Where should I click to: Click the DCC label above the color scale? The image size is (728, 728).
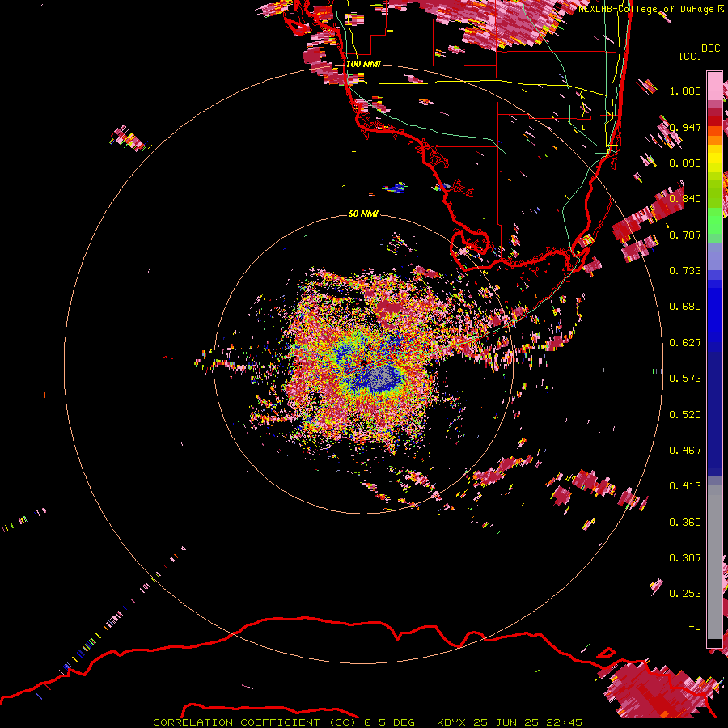click(x=710, y=49)
